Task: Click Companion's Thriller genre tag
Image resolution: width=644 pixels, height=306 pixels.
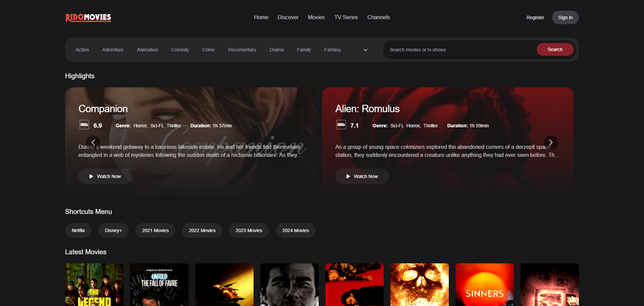Action: (x=174, y=125)
